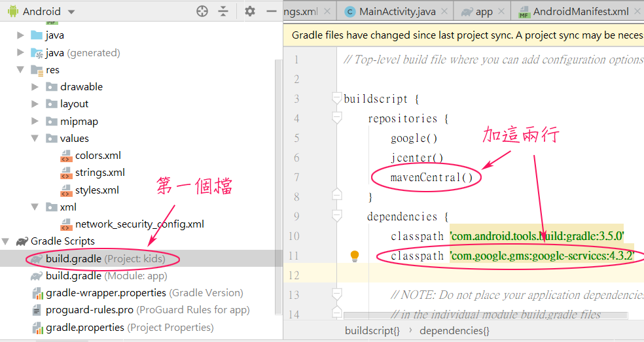Collapse the values folder
This screenshot has width=644, height=342.
click(35, 139)
